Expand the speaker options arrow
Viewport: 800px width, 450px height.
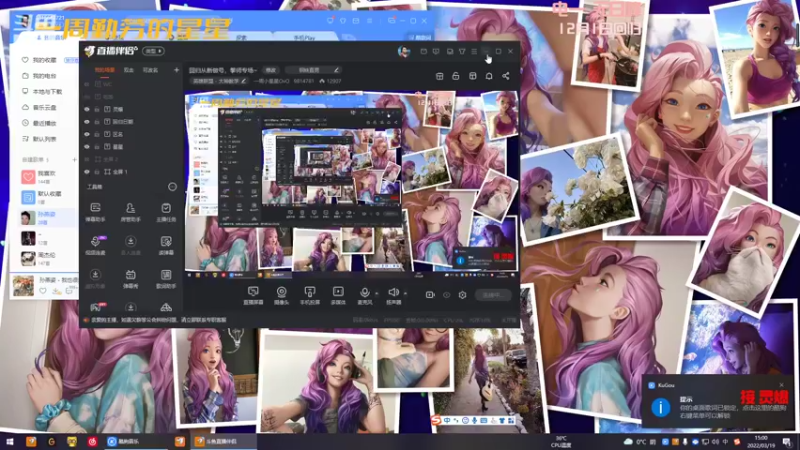[406, 293]
